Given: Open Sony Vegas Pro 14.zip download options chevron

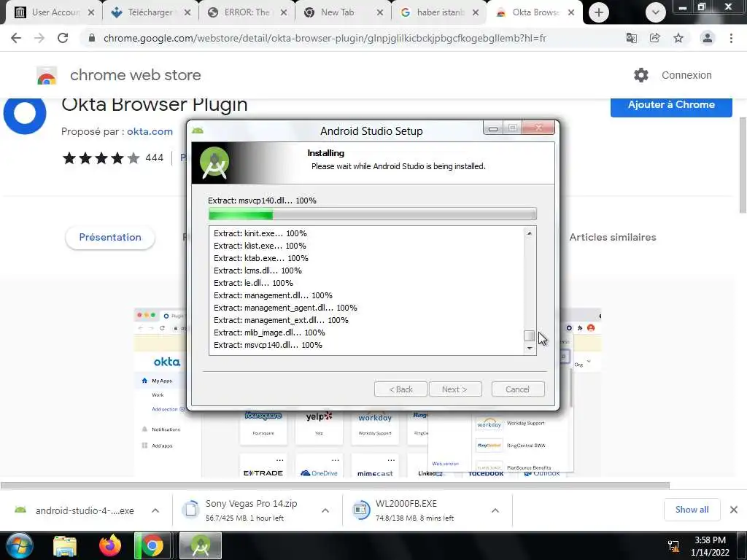Looking at the screenshot, I should tap(325, 510).
